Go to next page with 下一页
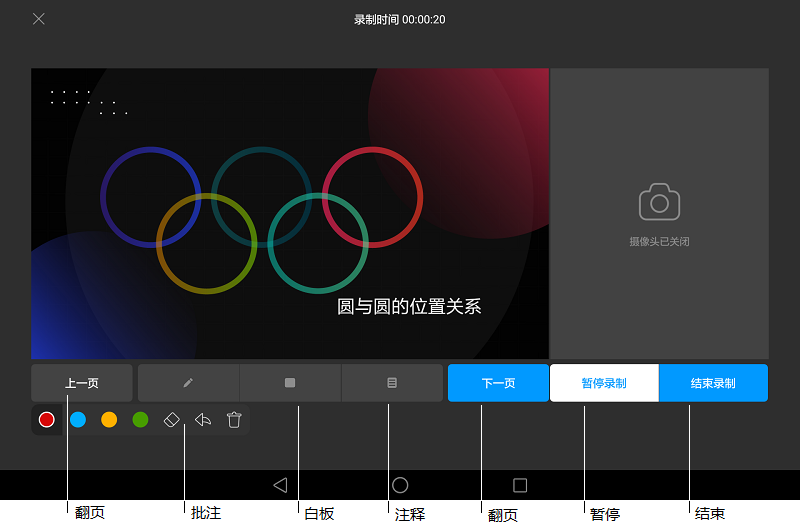800x523 pixels. pos(498,383)
